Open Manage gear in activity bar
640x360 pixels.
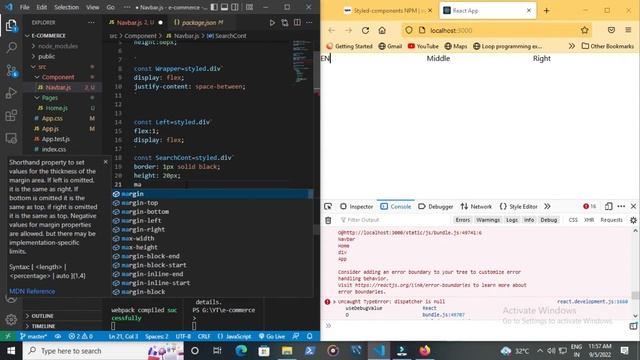(x=11, y=319)
